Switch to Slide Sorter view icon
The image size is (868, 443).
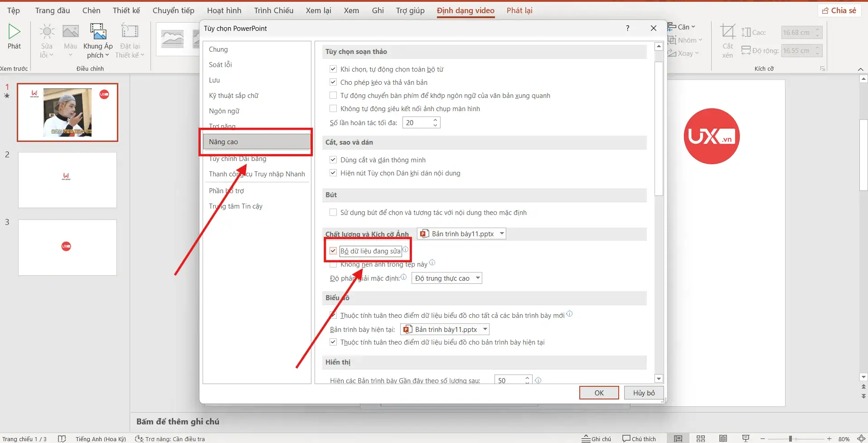pyautogui.click(x=700, y=438)
